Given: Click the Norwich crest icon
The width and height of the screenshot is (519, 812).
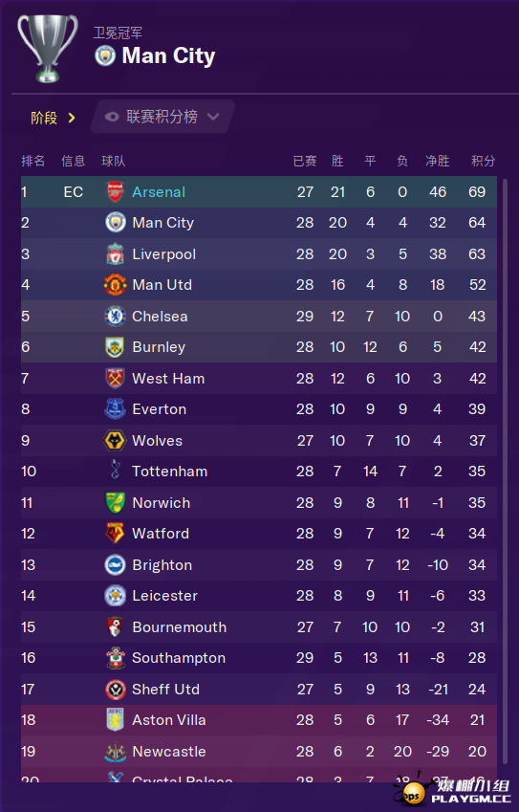Looking at the screenshot, I should (115, 502).
